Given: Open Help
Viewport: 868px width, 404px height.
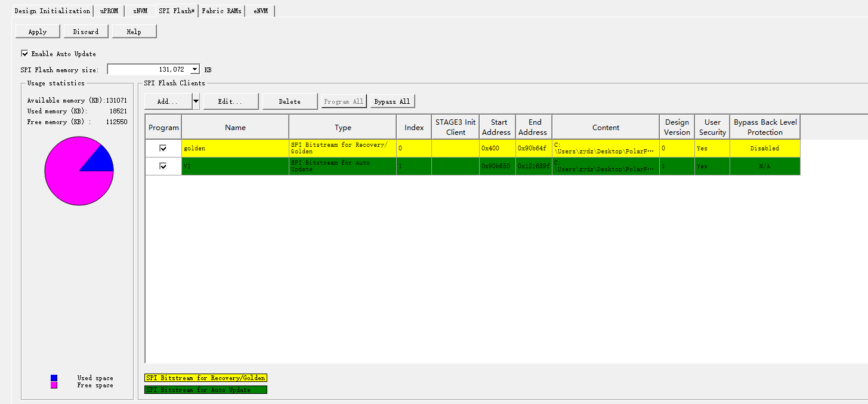Looking at the screenshot, I should click(x=134, y=32).
